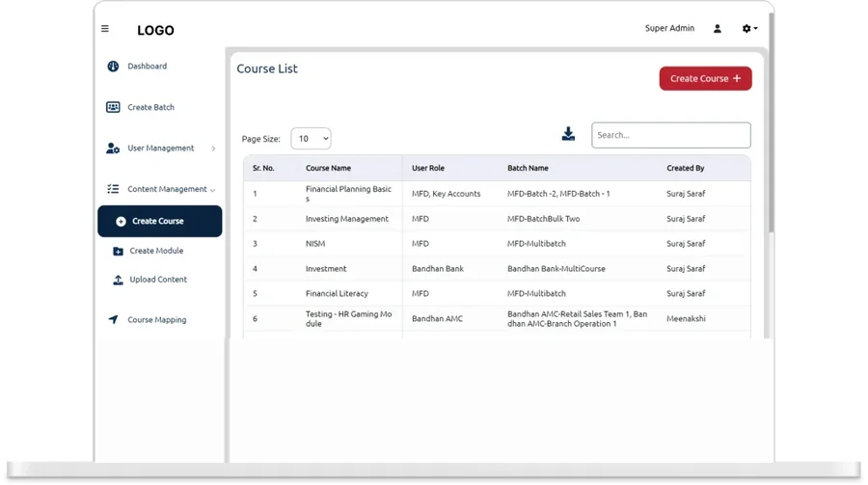868x485 pixels.
Task: Open User Management menu item
Action: pos(160,148)
